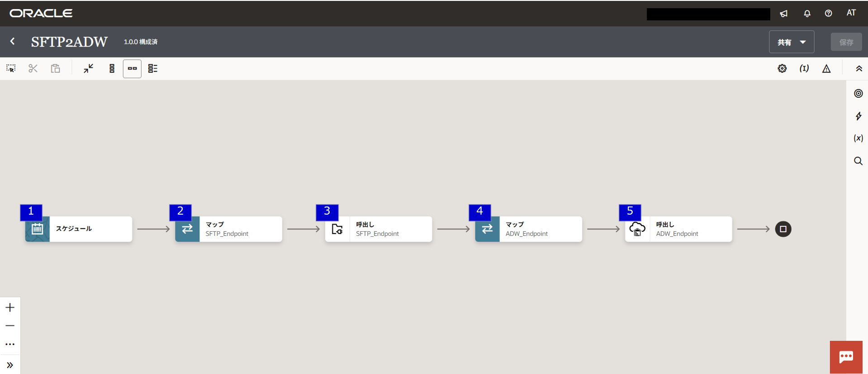The image size is (868, 374).
Task: Zoom out with the minus button
Action: coord(10,326)
